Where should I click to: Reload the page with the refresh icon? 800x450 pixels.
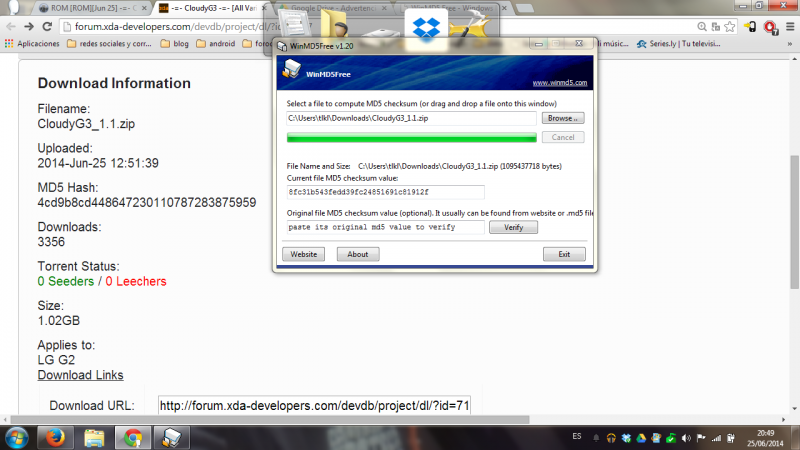pyautogui.click(x=57, y=27)
